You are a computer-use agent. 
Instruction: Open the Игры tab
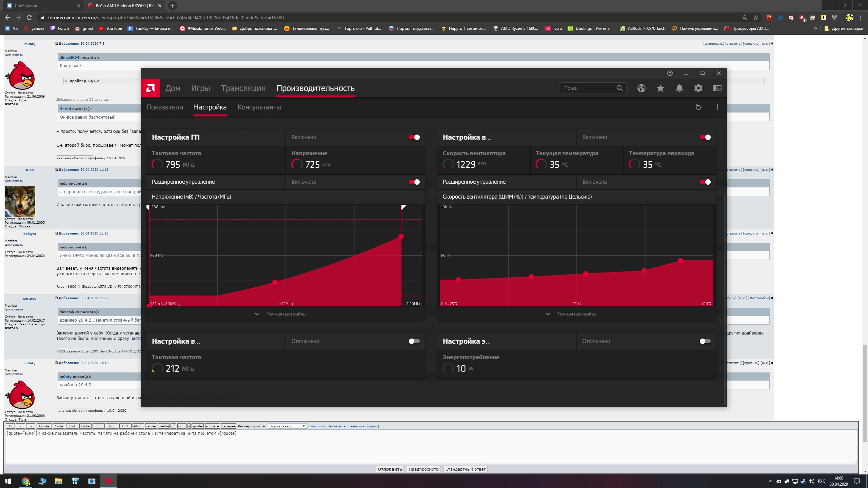coord(200,88)
